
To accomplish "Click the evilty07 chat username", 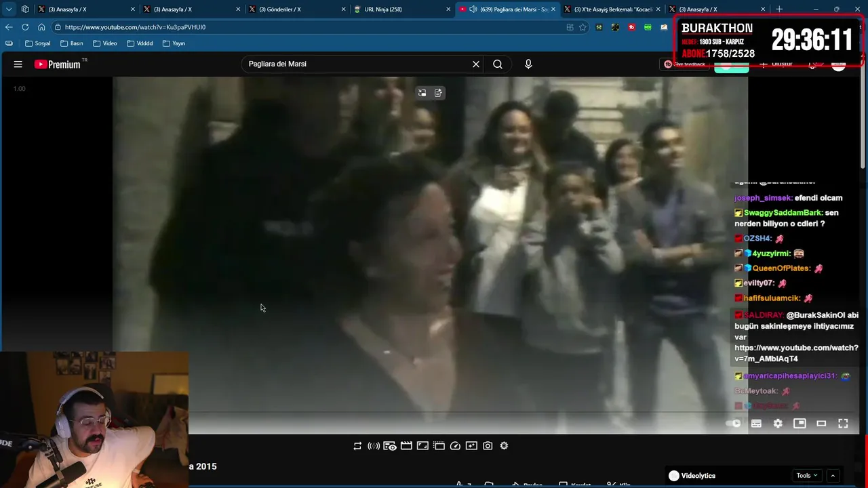I will 759,283.
